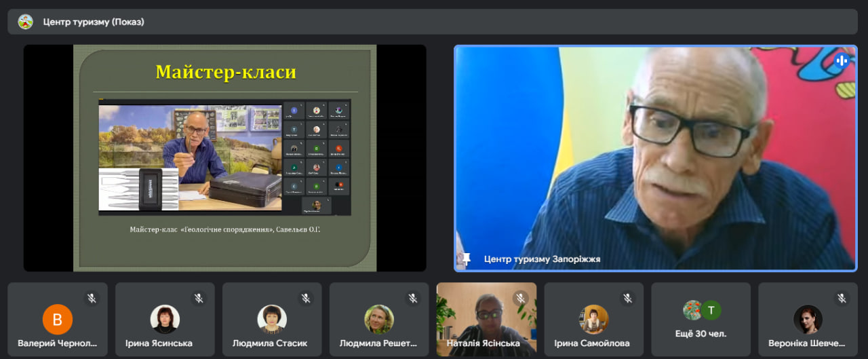Click the Центр туризму logo in top bar

pyautogui.click(x=25, y=22)
